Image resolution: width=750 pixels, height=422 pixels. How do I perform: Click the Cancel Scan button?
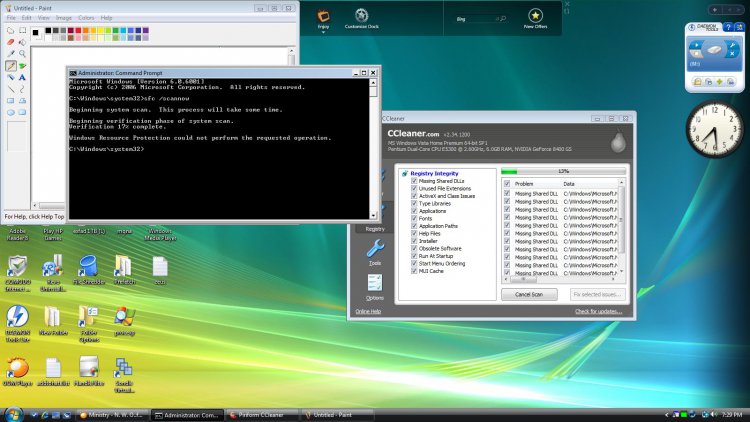coord(529,294)
